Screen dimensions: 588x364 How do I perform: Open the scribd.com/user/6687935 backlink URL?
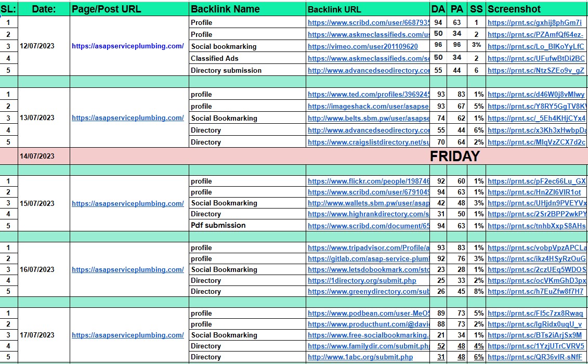coord(368,22)
